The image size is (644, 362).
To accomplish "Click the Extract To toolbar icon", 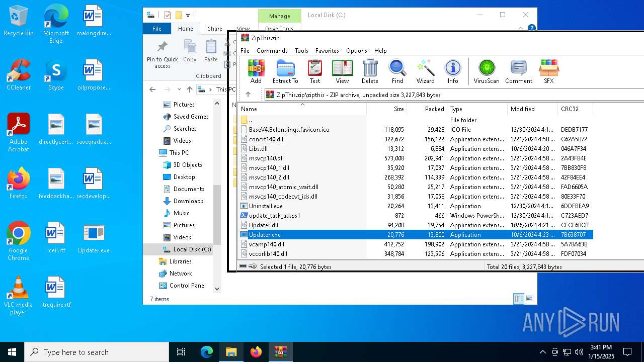I will tap(285, 71).
